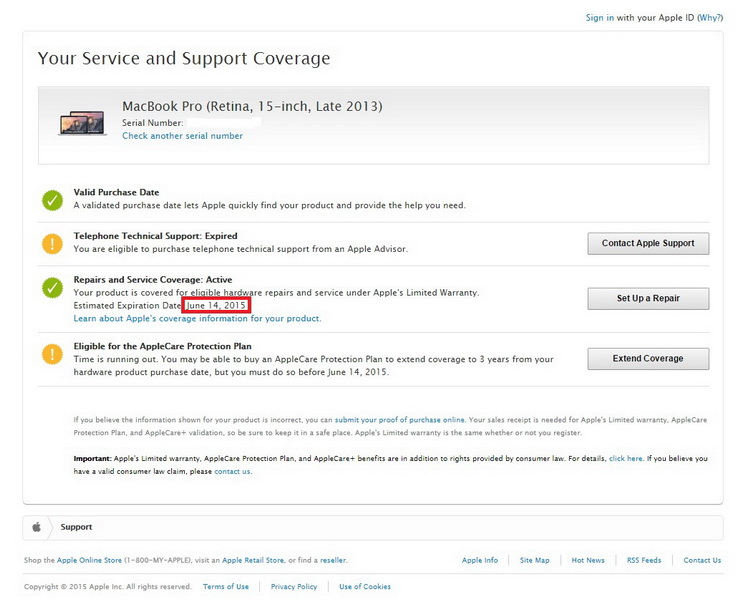The image size is (750, 600).
Task: Open Learn about Apple's coverage information link
Action: pyautogui.click(x=197, y=318)
